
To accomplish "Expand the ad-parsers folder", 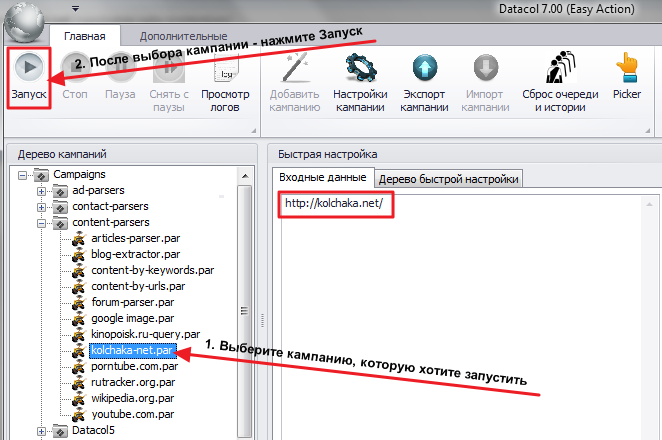I will (41, 191).
